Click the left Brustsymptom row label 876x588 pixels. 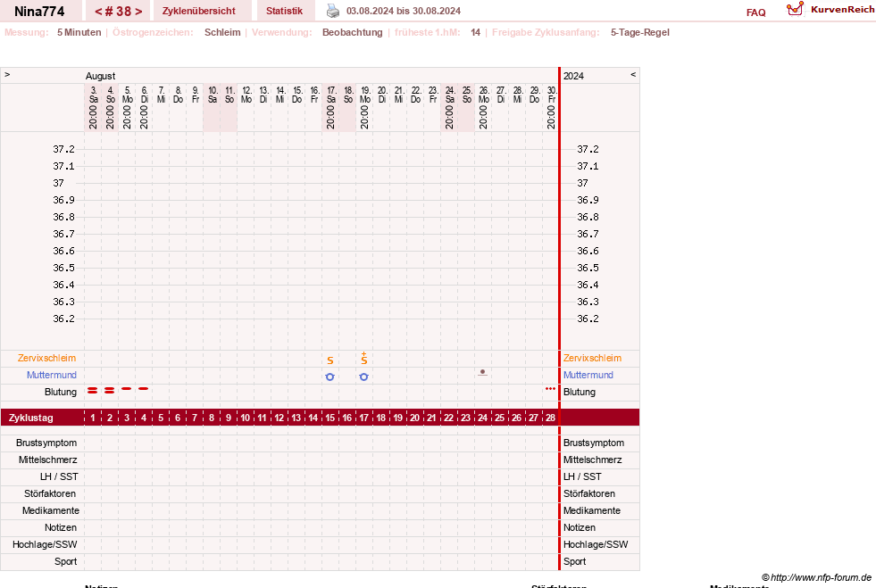[x=46, y=443]
